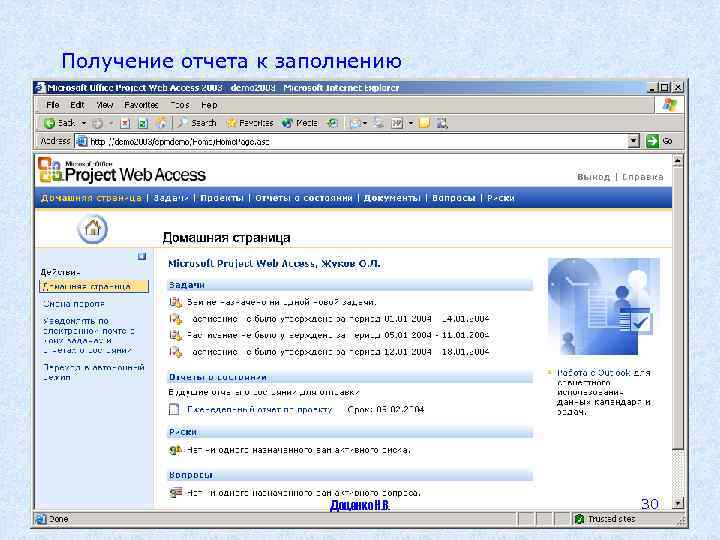Click the Отчеты о состоянии section heading
This screenshot has height=540, width=720.
pos(218,377)
